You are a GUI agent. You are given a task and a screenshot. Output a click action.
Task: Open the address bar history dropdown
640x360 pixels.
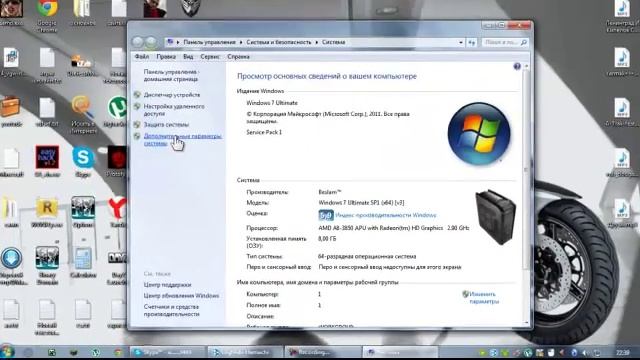461,42
